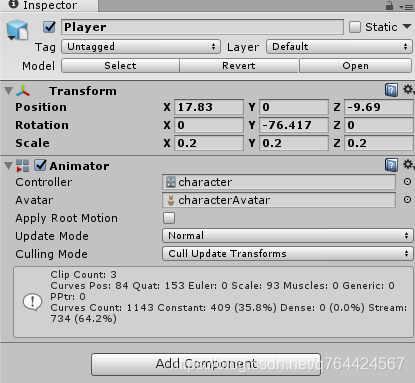Select the Inspector tab
Viewport: 415px width, 383px height.
[x=49, y=5]
